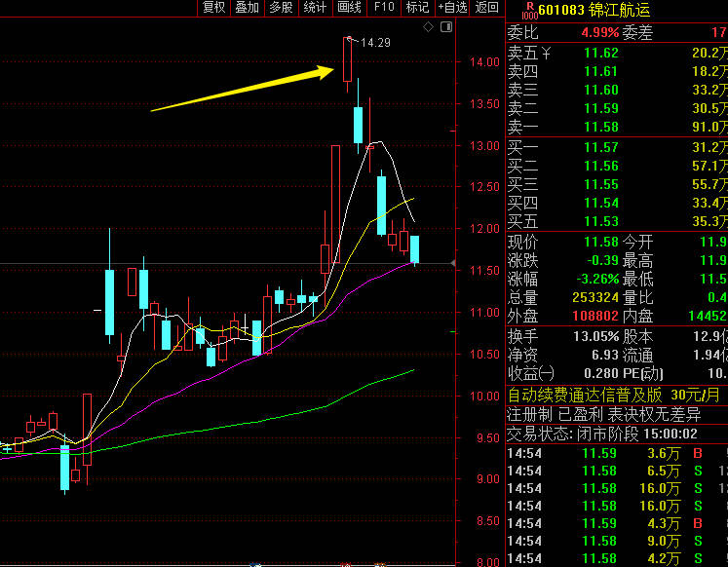Click the R1000 margin-trading badge icon

(529, 10)
